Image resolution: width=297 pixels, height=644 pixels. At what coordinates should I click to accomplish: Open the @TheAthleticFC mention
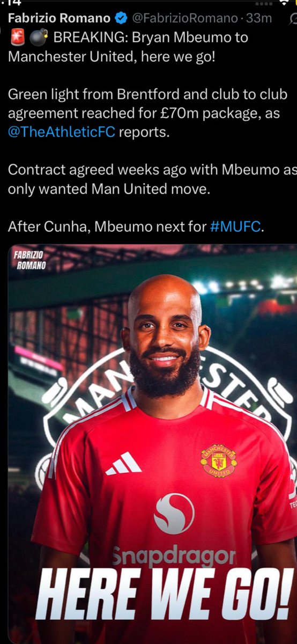tap(62, 132)
